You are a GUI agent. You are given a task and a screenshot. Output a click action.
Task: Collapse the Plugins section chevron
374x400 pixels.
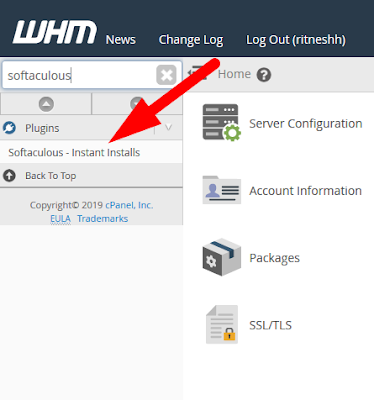click(x=168, y=127)
